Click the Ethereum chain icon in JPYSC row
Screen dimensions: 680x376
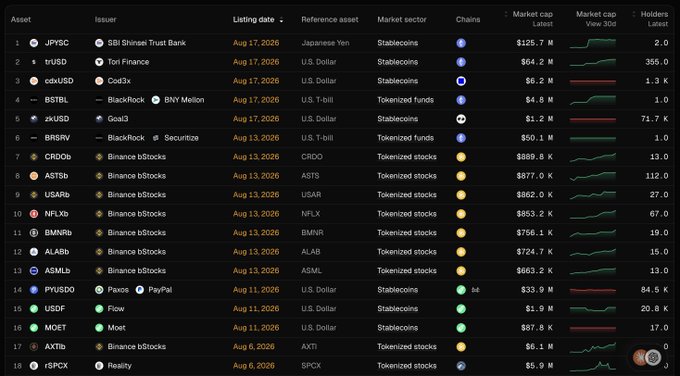pyautogui.click(x=461, y=43)
